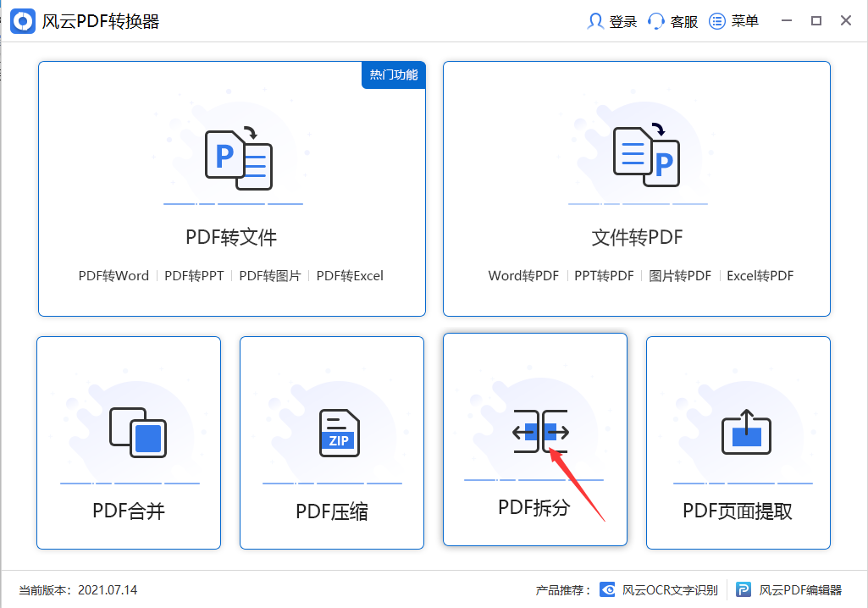Open PDF转Excel conversion
868x608 pixels.
coord(350,276)
